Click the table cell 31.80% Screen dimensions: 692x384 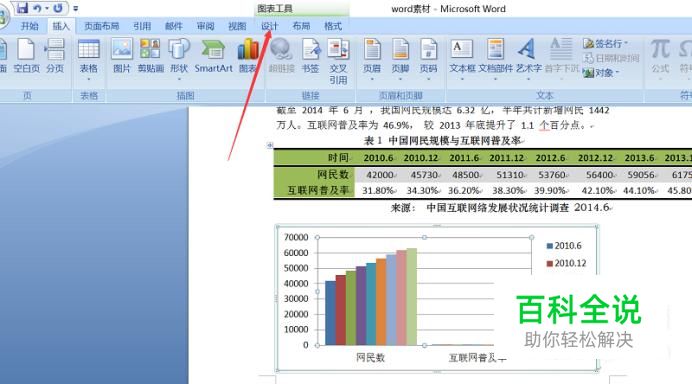pos(378,191)
